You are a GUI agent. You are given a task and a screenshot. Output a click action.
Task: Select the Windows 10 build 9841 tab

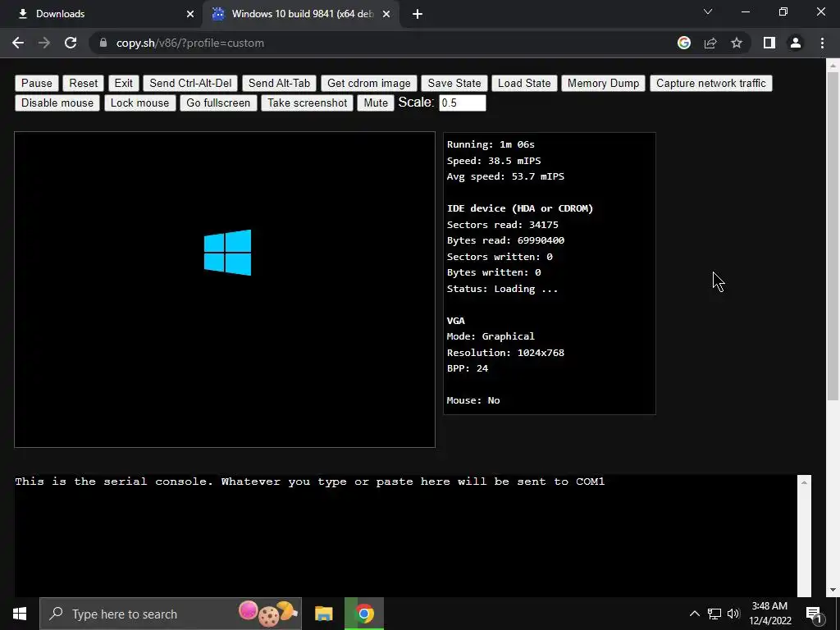point(300,14)
